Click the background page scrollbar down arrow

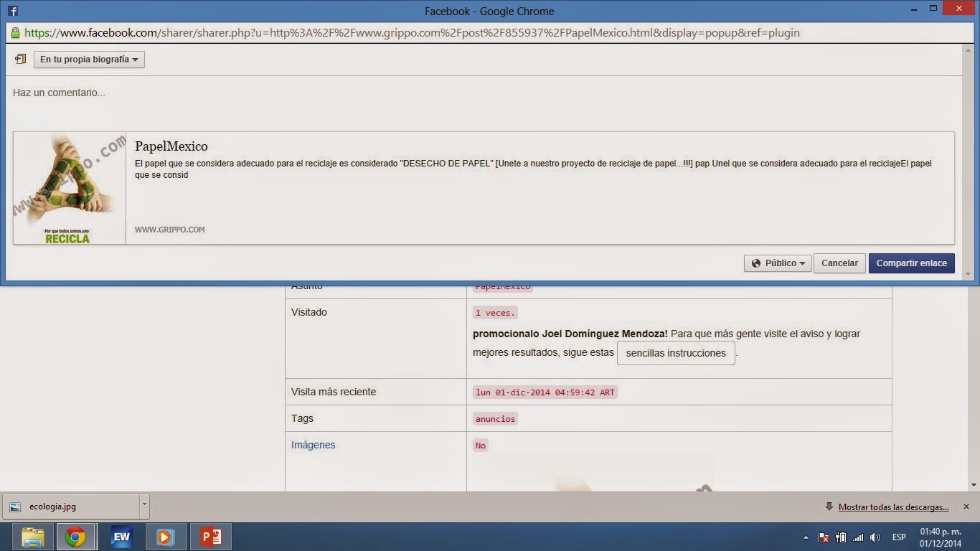(974, 486)
